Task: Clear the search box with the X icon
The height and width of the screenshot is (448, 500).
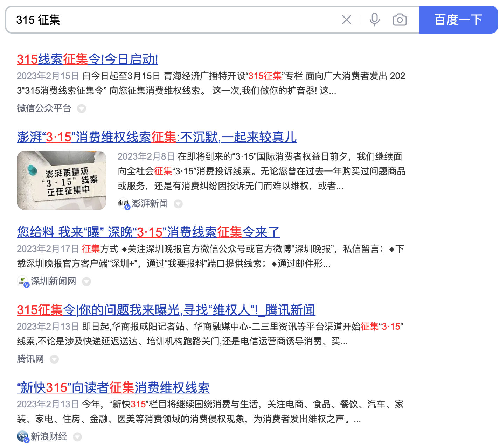Action: point(346,20)
